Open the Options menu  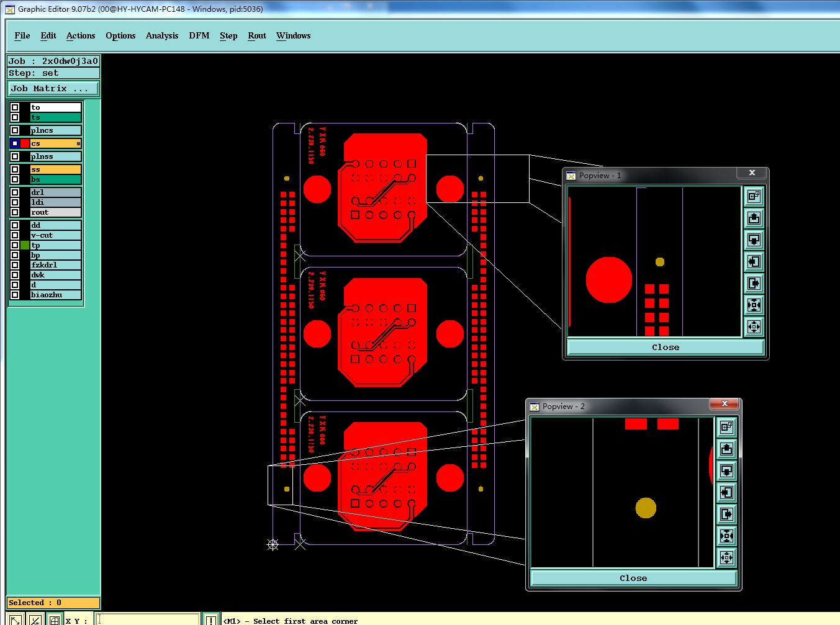pyautogui.click(x=120, y=35)
